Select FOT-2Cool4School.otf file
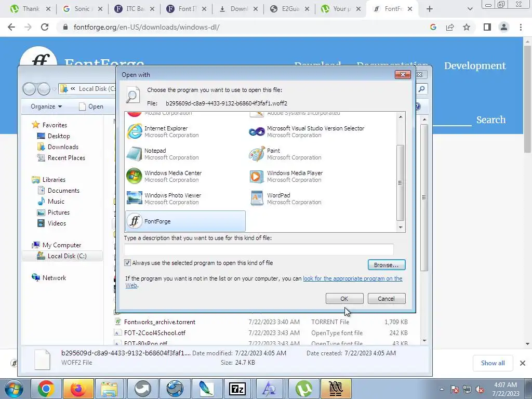Screen dimensions: 532x399 coord(155,333)
